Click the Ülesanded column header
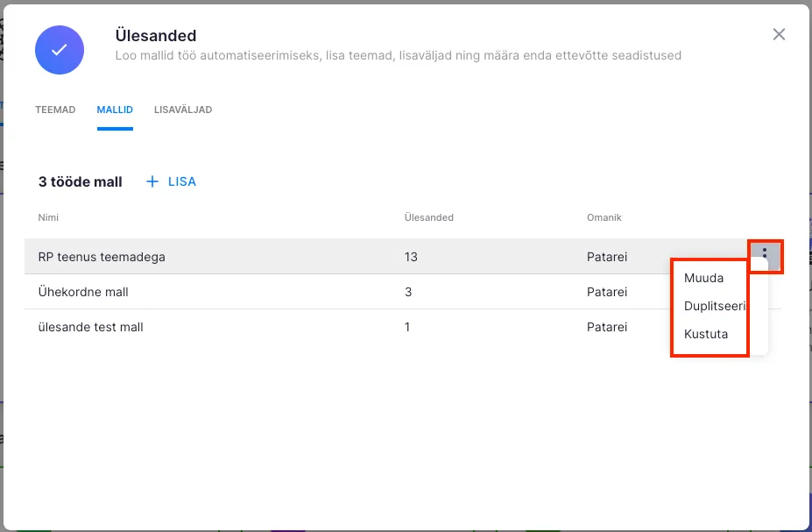The image size is (812, 532). (428, 217)
